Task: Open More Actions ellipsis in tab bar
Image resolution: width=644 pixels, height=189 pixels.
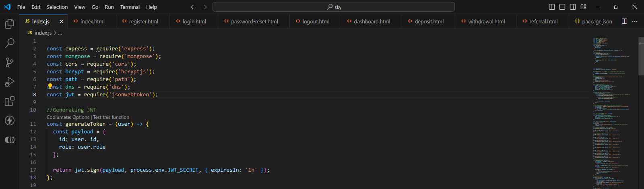Action: 635,21
